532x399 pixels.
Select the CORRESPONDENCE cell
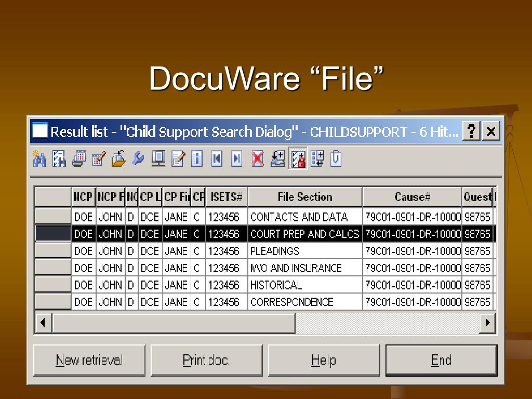tap(305, 302)
